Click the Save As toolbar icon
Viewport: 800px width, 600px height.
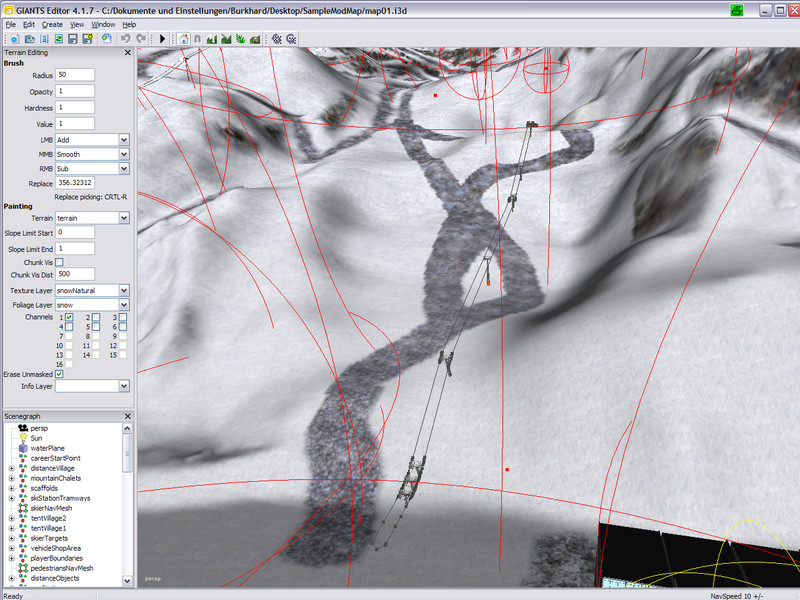click(x=87, y=39)
